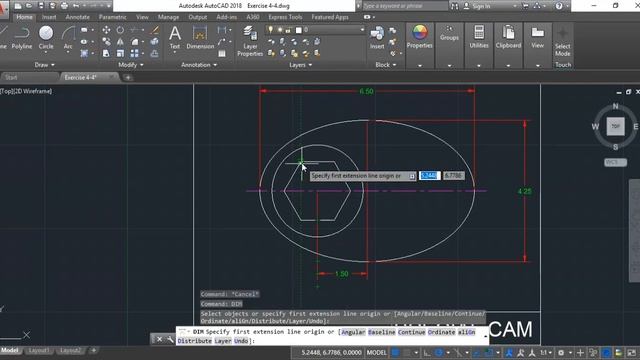Image resolution: width=640 pixels, height=360 pixels.
Task: Click the Mirror tool in Modify panel
Action: click(120, 42)
